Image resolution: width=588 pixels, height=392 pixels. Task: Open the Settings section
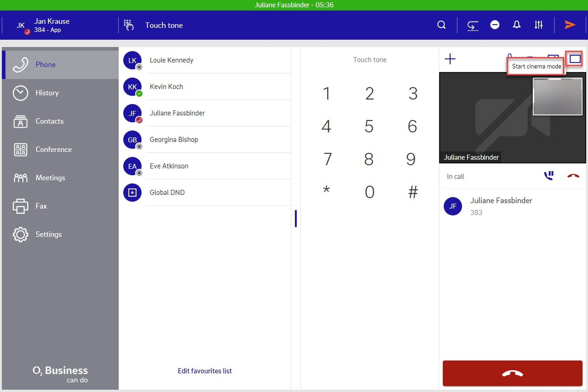click(49, 234)
